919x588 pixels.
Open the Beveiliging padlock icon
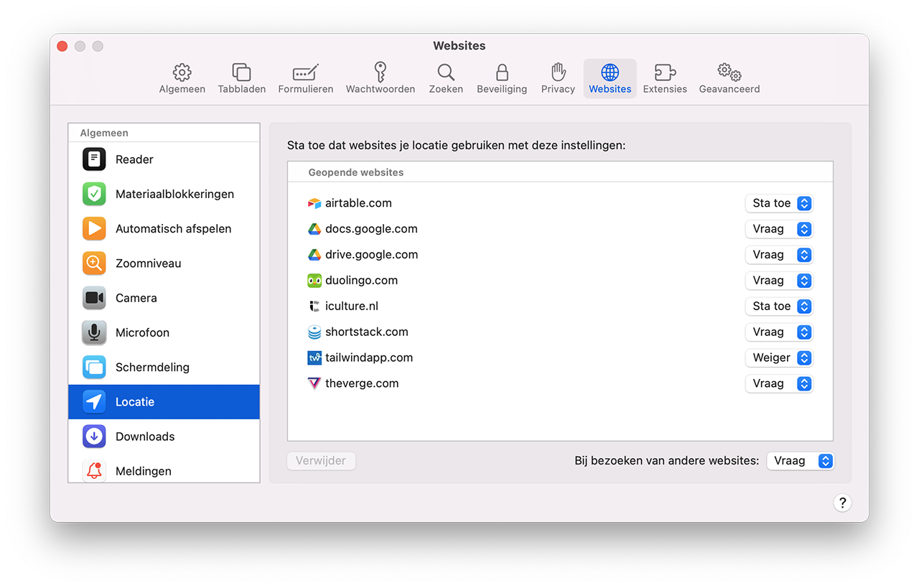click(502, 73)
